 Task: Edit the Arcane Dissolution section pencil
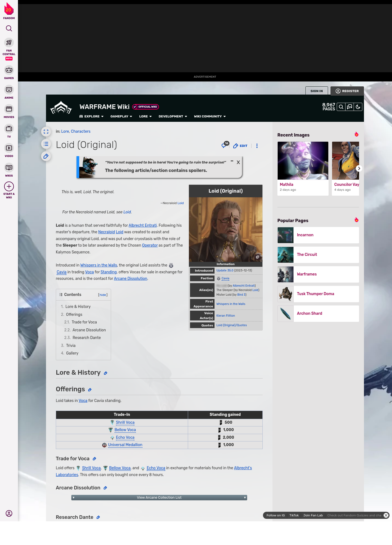(x=105, y=488)
